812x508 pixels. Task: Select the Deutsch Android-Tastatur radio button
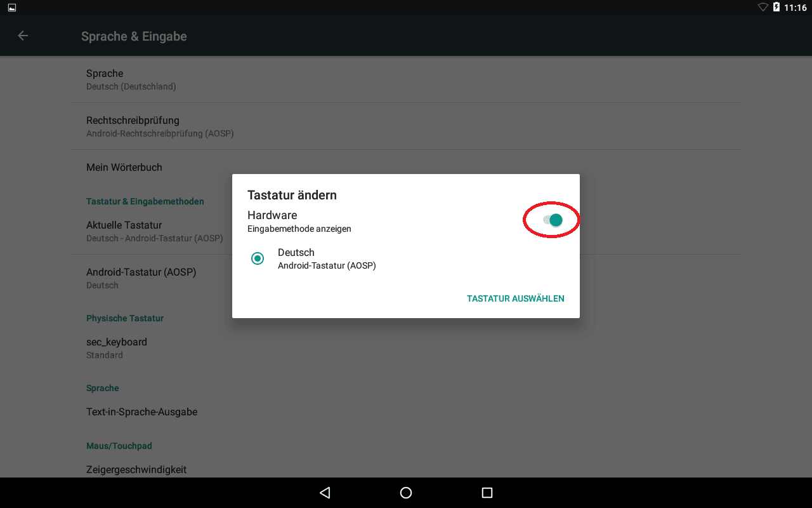click(258, 258)
